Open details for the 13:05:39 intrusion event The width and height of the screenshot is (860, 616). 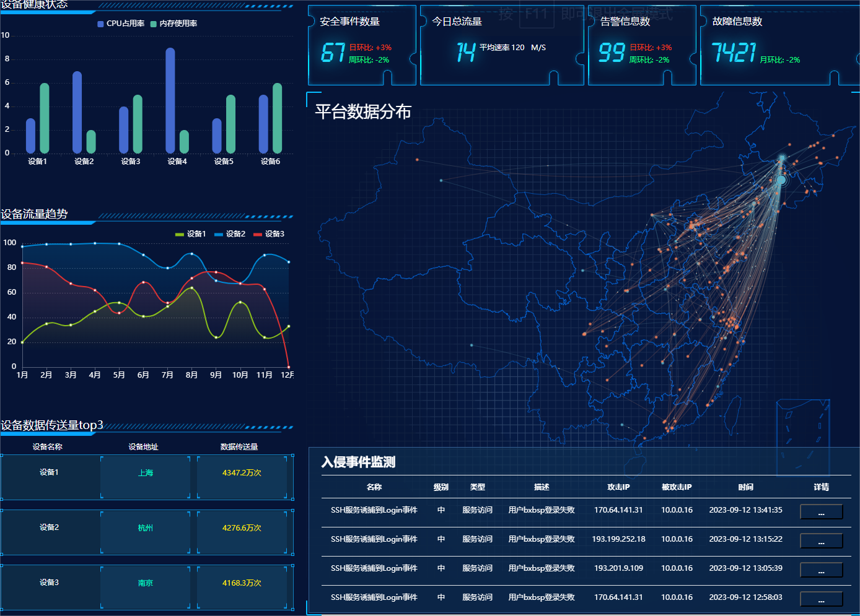pyautogui.click(x=821, y=570)
